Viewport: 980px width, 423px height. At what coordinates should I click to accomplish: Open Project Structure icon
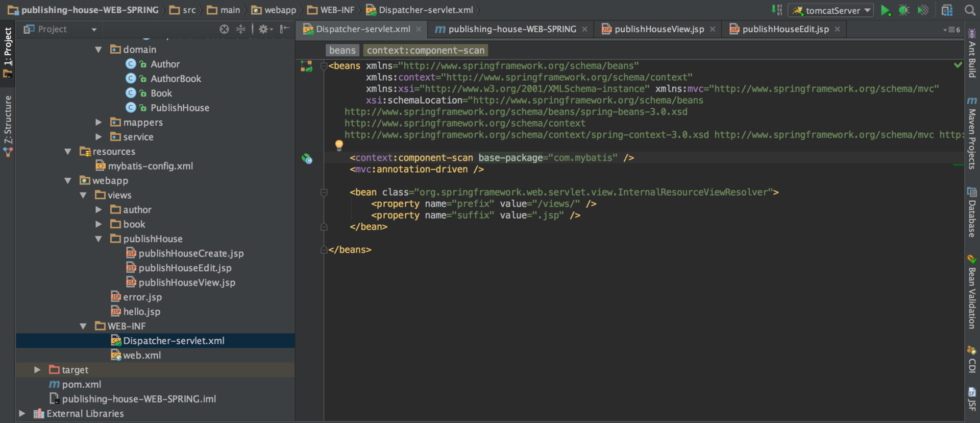(947, 10)
